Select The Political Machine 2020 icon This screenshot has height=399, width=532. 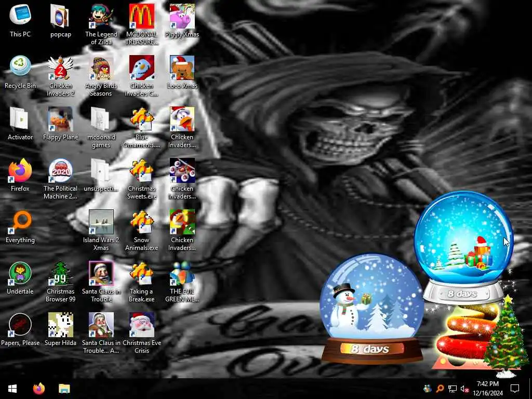click(60, 179)
